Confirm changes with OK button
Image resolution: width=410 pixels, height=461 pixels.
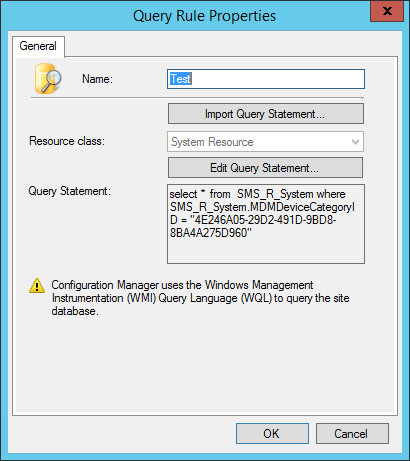[x=272, y=434]
